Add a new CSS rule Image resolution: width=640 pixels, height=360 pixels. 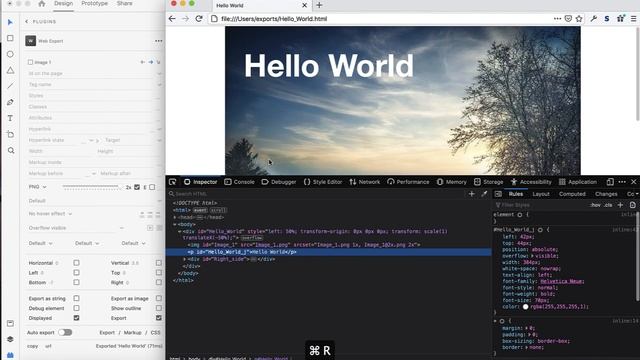(x=620, y=205)
